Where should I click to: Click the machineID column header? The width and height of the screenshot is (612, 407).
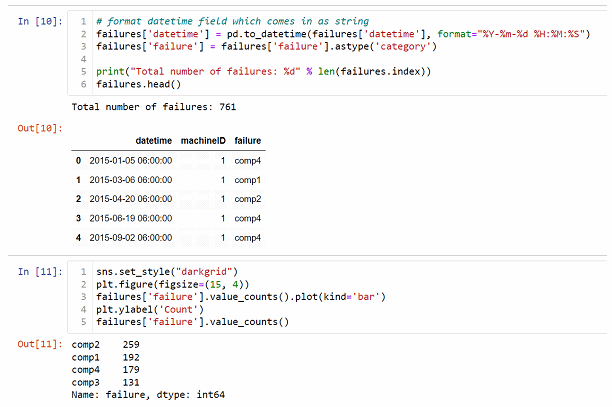202,142
